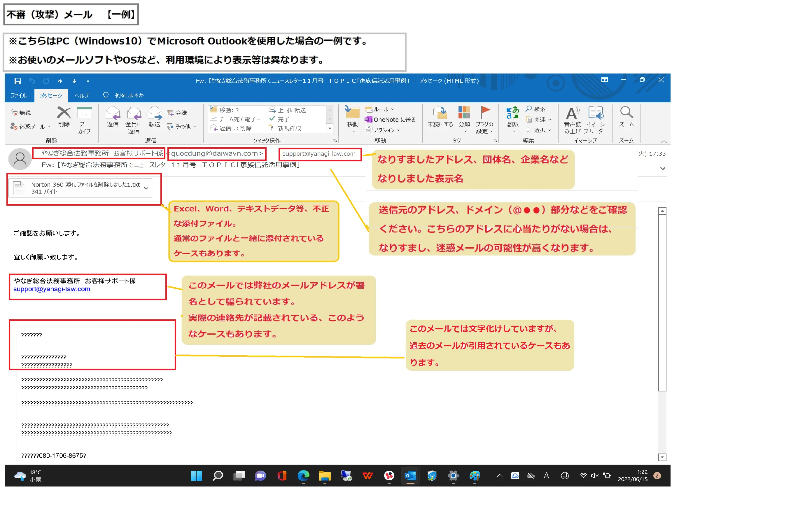Viewport: 798px width, 532px height.
Task: Select quick step 新規作成
Action: (x=285, y=128)
